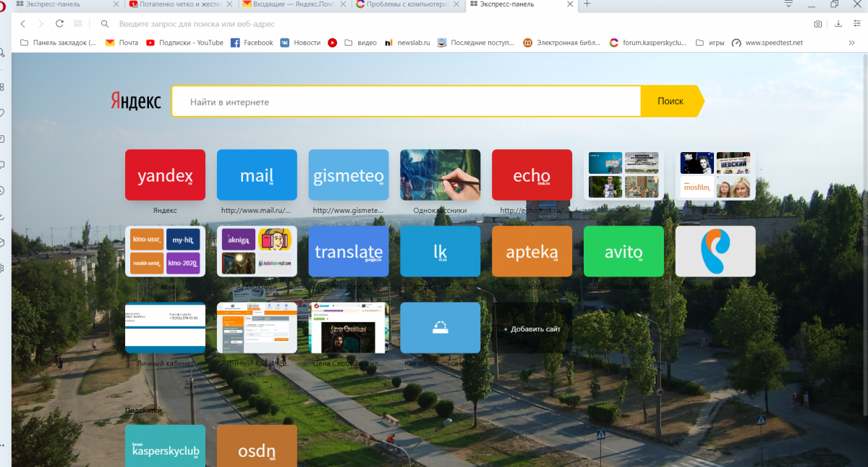Click the Яндекс logo
The width and height of the screenshot is (868, 467).
(x=136, y=101)
